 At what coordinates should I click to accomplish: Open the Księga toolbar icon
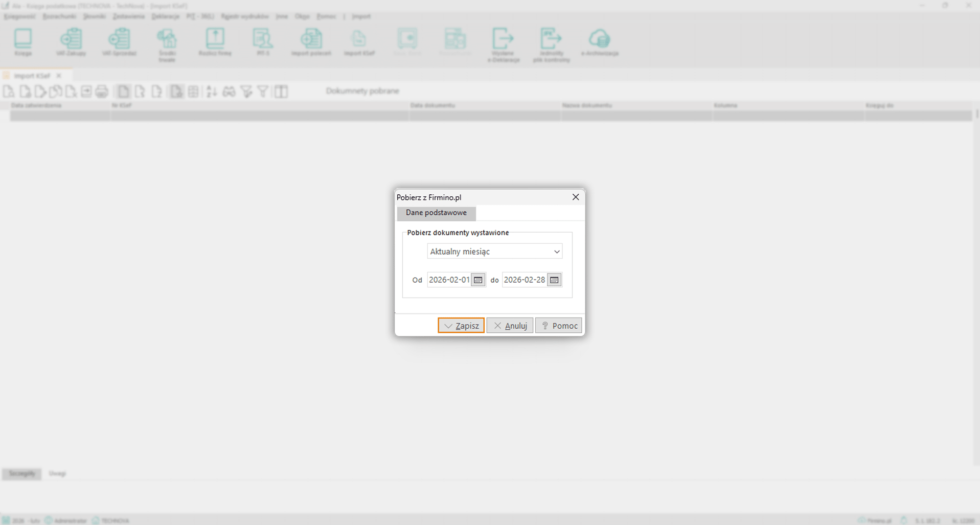(x=23, y=42)
